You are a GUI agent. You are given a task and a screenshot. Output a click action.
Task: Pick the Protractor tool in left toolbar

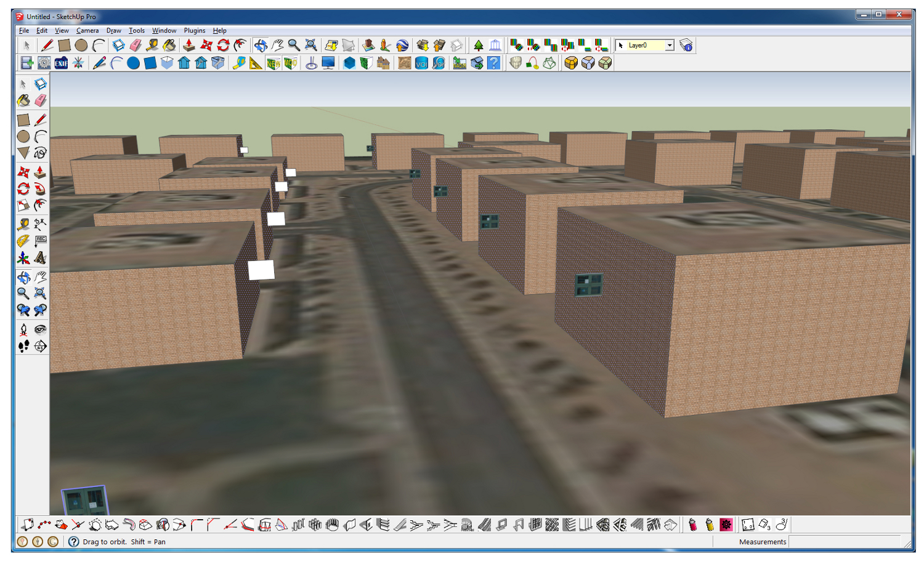(23, 241)
